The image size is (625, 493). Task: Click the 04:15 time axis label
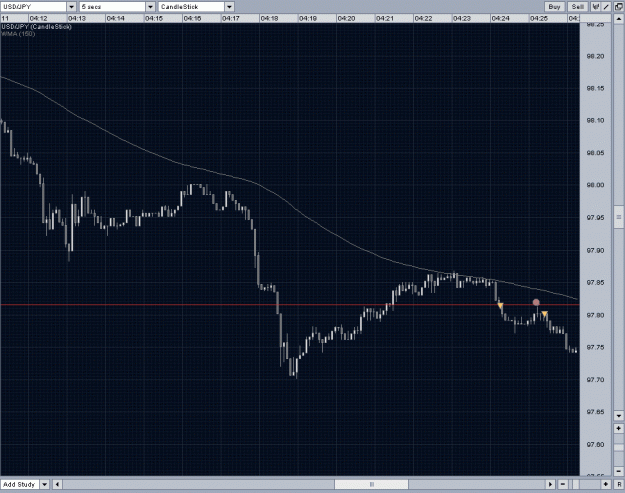(154, 18)
